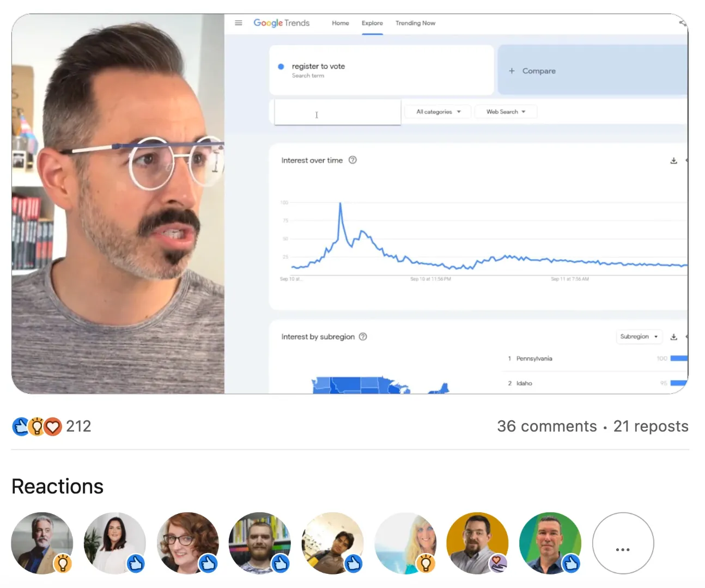The height and width of the screenshot is (588, 705).
Task: Go to the Home tab in Google Trends
Action: [341, 23]
